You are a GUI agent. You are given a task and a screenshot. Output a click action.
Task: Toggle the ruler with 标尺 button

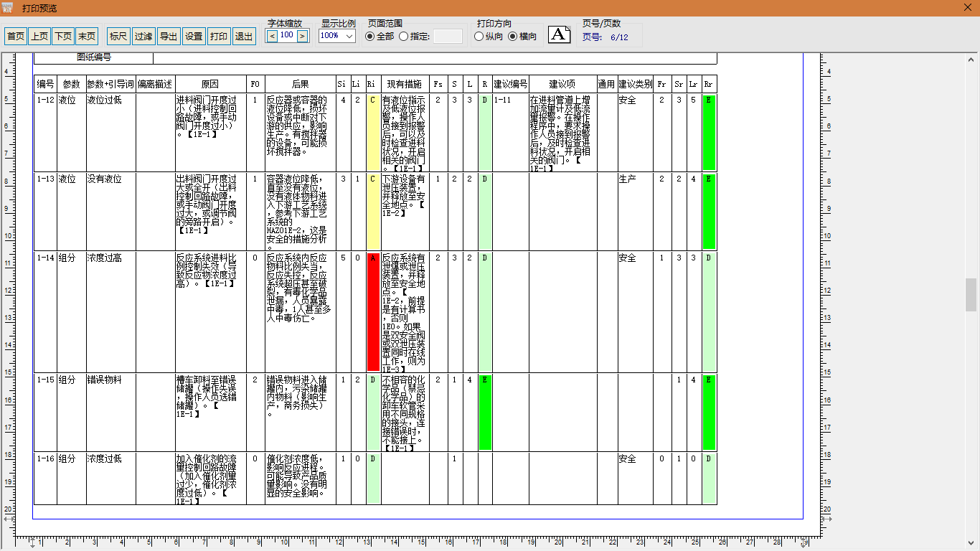(118, 36)
